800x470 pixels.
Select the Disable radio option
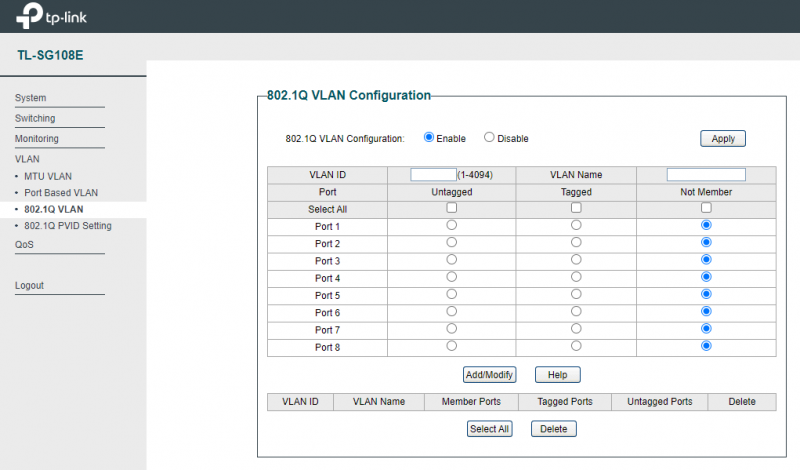click(489, 138)
